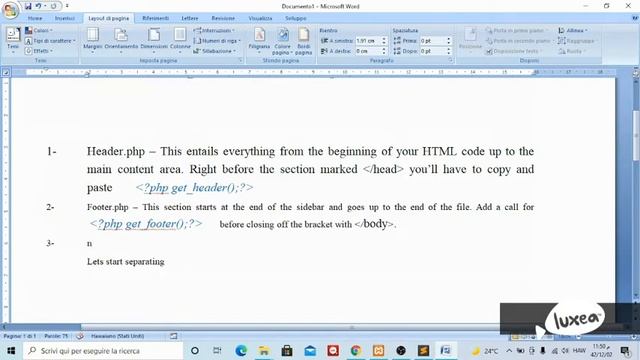Open the Temi themes gallery
640x360 pixels.
pyautogui.click(x=13, y=40)
